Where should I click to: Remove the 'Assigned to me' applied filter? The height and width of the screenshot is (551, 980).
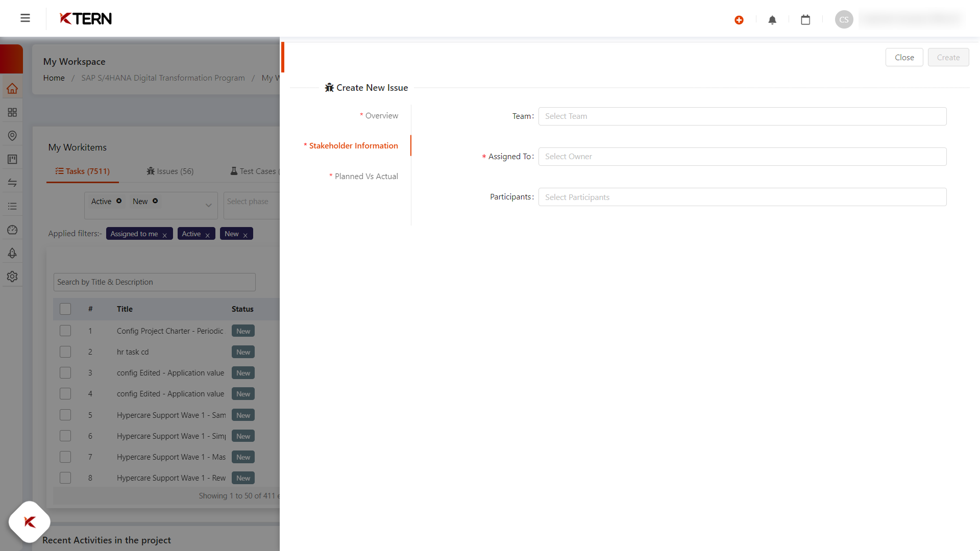coord(164,235)
